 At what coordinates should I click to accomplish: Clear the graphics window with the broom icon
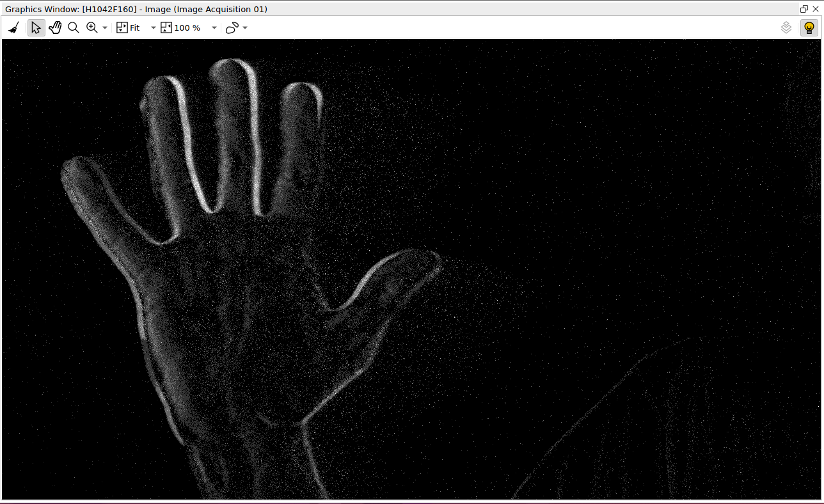pyautogui.click(x=13, y=28)
